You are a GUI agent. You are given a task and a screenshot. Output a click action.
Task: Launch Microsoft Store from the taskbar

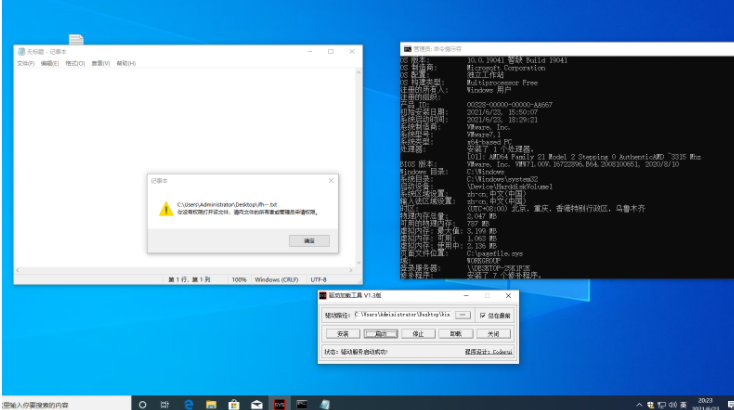point(234,404)
